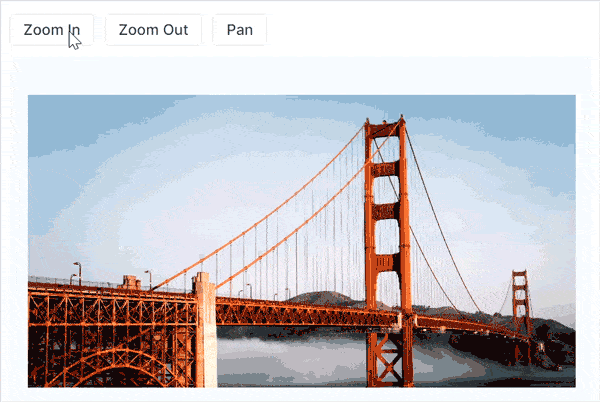Screen dimensions: 600x402
Task: Click the steel arch under the left span
Action: tap(115, 367)
